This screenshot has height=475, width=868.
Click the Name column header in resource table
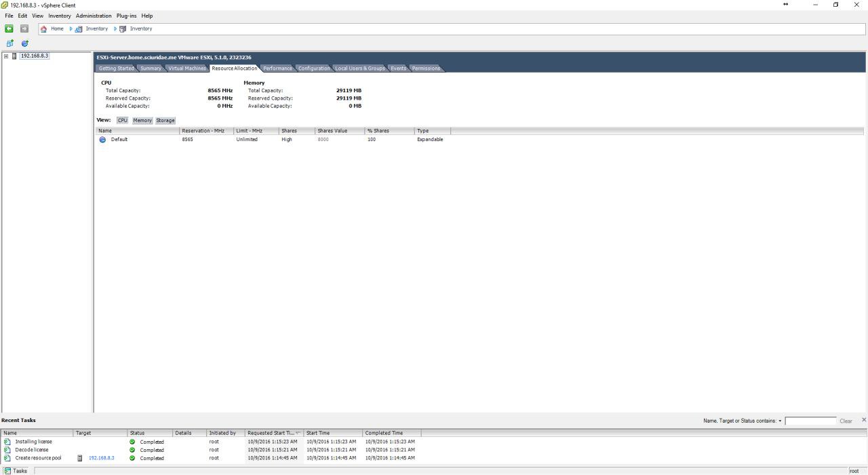(138, 131)
